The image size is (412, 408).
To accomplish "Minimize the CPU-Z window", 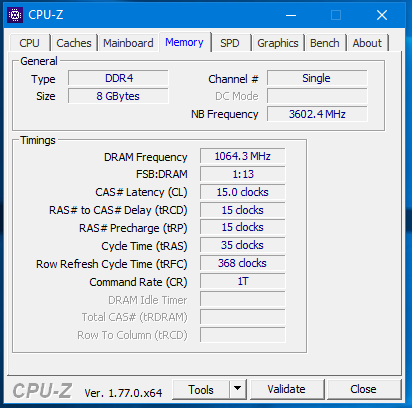I will [291, 15].
